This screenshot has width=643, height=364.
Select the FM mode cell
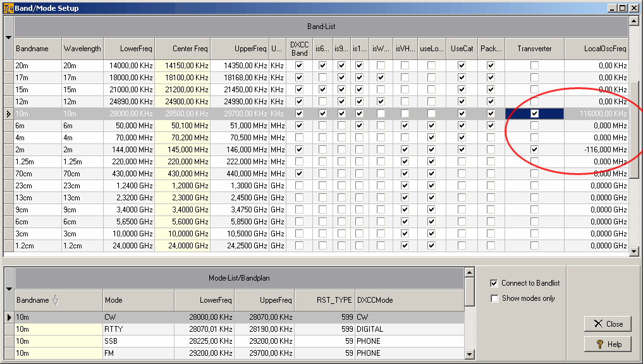(138, 353)
